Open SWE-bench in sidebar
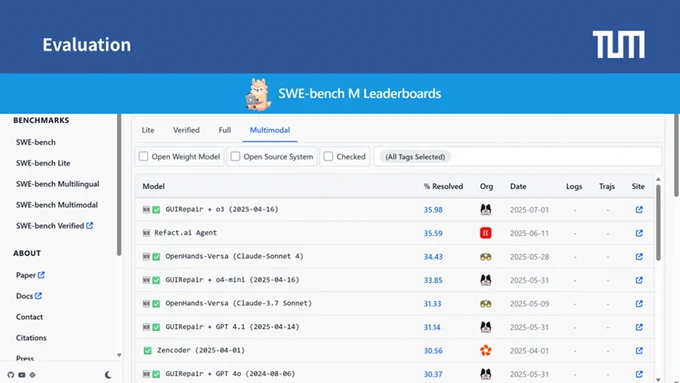680x383 pixels. pyautogui.click(x=36, y=142)
